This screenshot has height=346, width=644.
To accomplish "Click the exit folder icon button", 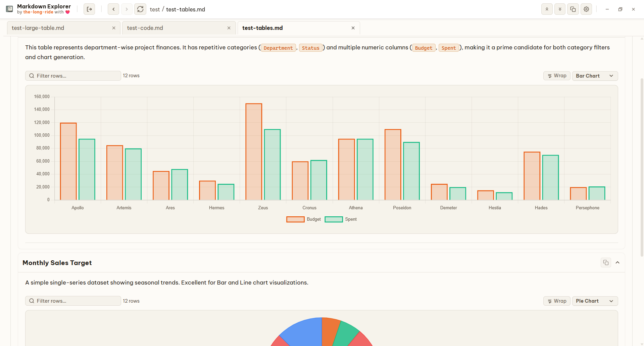I will coord(89,9).
